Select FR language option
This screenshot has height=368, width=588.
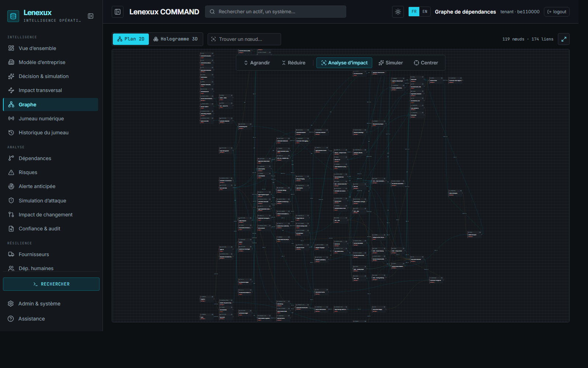[x=414, y=12]
